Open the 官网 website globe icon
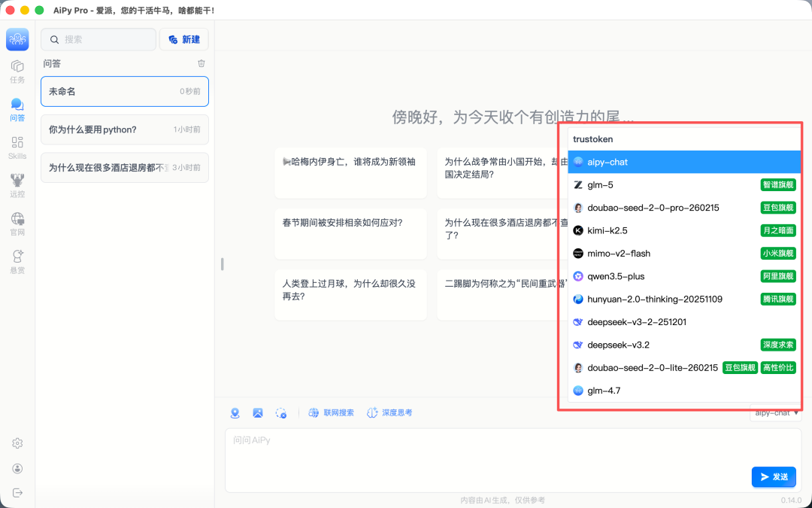 point(17,224)
